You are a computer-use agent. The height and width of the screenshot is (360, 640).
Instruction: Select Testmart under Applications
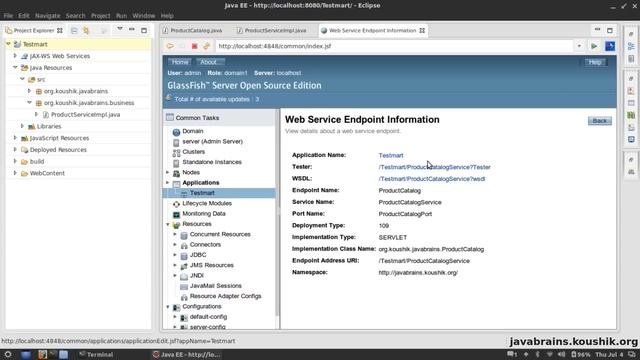tap(202, 193)
